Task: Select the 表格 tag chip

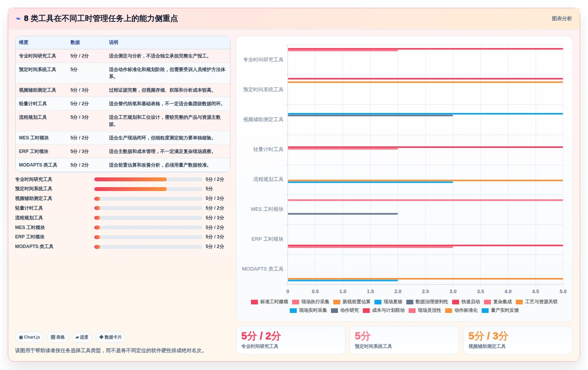Action: pos(58,337)
